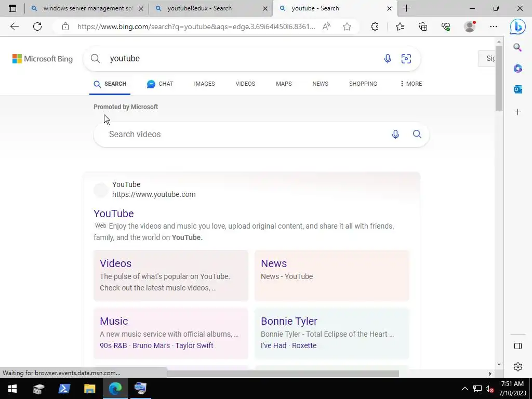Open volume control in system tray

[489, 389]
